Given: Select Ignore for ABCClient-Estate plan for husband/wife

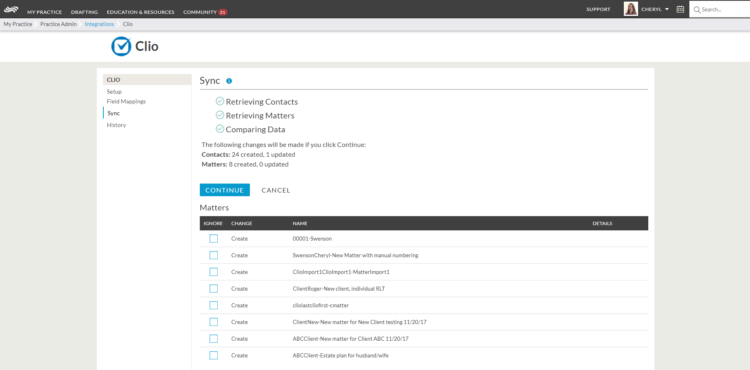Looking at the screenshot, I should [213, 356].
